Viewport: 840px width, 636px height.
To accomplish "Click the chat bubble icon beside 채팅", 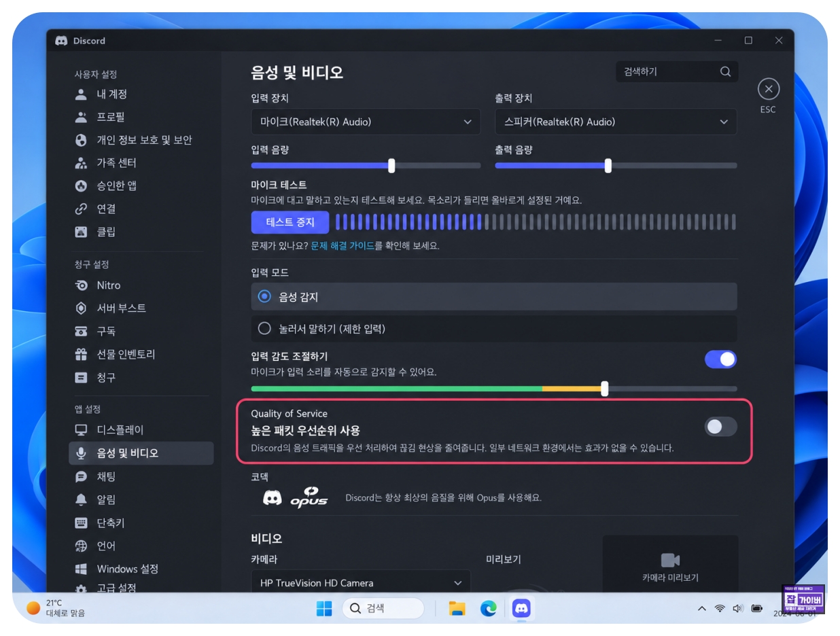I will point(82,476).
